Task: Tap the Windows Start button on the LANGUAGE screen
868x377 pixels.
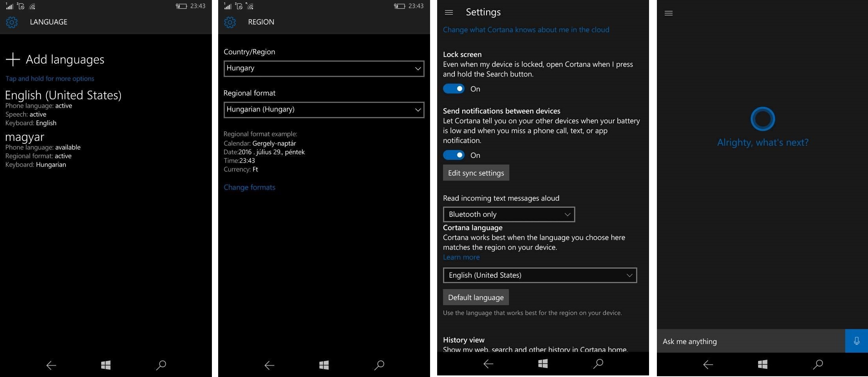Action: tap(106, 365)
